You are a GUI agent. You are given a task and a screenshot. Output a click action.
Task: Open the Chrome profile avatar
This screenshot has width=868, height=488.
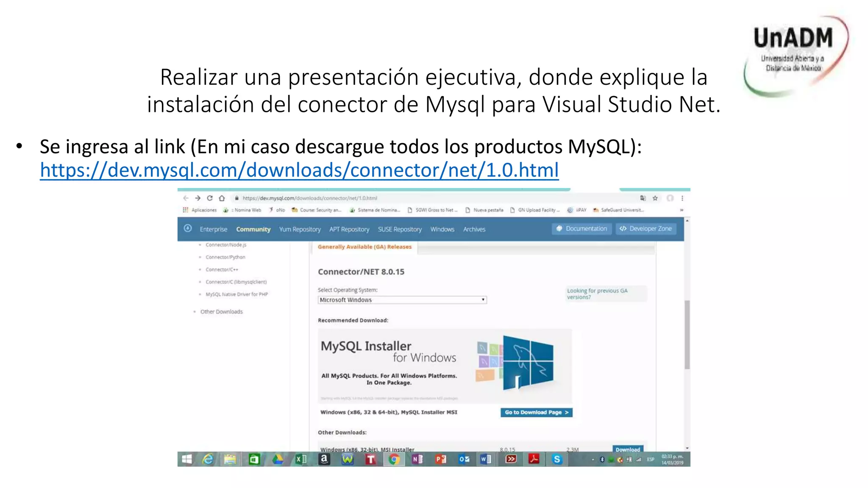point(670,198)
